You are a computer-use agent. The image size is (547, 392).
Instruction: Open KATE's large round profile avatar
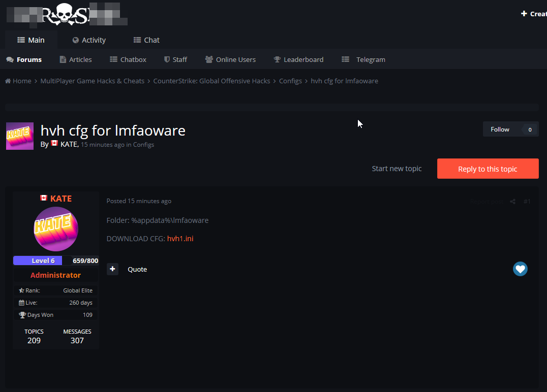point(56,229)
